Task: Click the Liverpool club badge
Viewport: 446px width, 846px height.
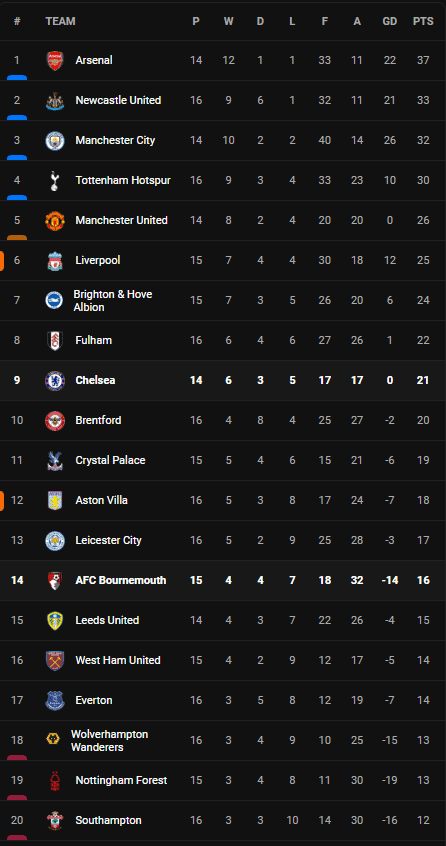Action: coord(54,260)
